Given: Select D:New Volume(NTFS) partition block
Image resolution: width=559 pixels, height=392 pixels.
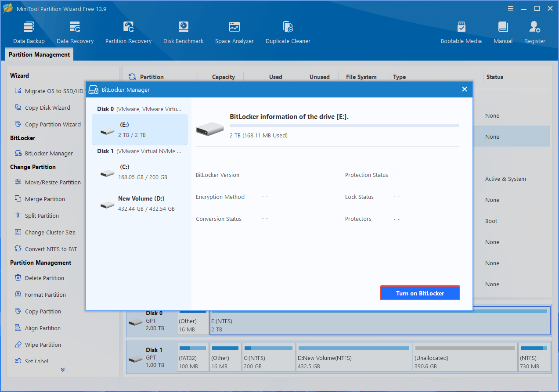Looking at the screenshot, I should [354, 358].
